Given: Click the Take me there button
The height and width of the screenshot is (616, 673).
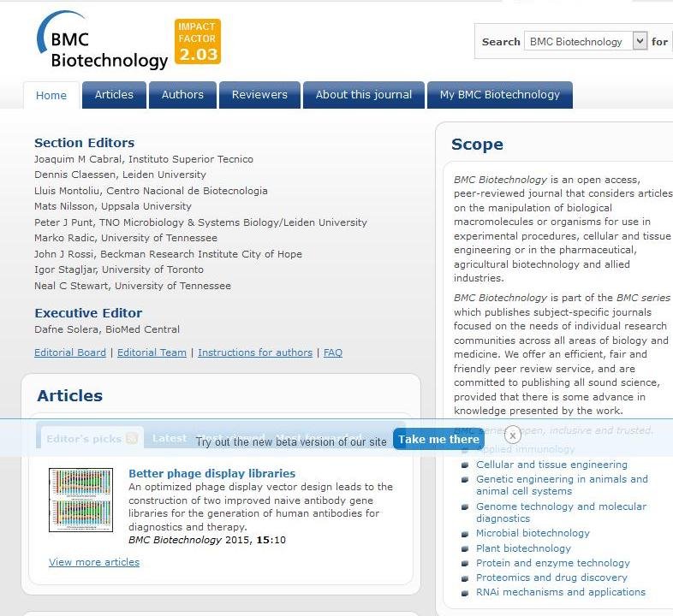Looking at the screenshot, I should click(438, 439).
